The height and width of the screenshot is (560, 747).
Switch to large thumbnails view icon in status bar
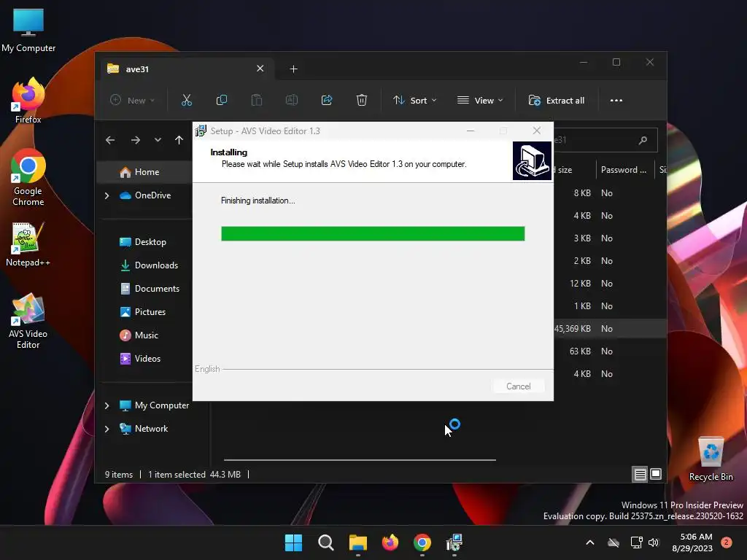tap(656, 474)
